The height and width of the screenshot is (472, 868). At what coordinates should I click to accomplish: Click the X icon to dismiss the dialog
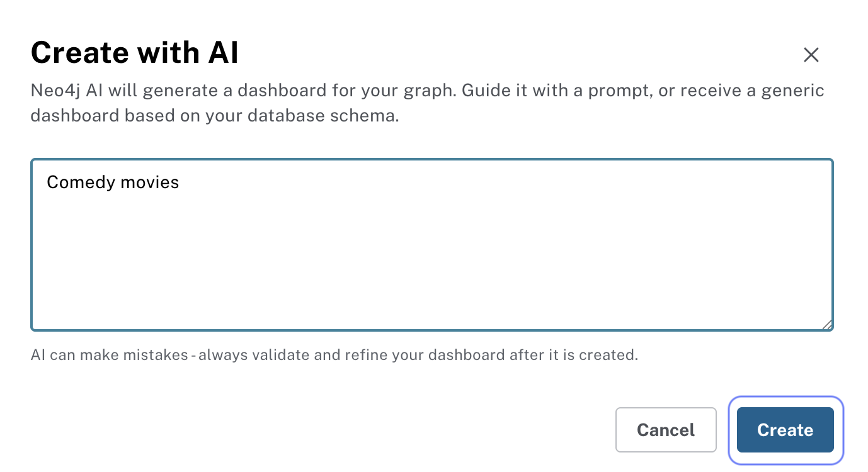point(811,55)
